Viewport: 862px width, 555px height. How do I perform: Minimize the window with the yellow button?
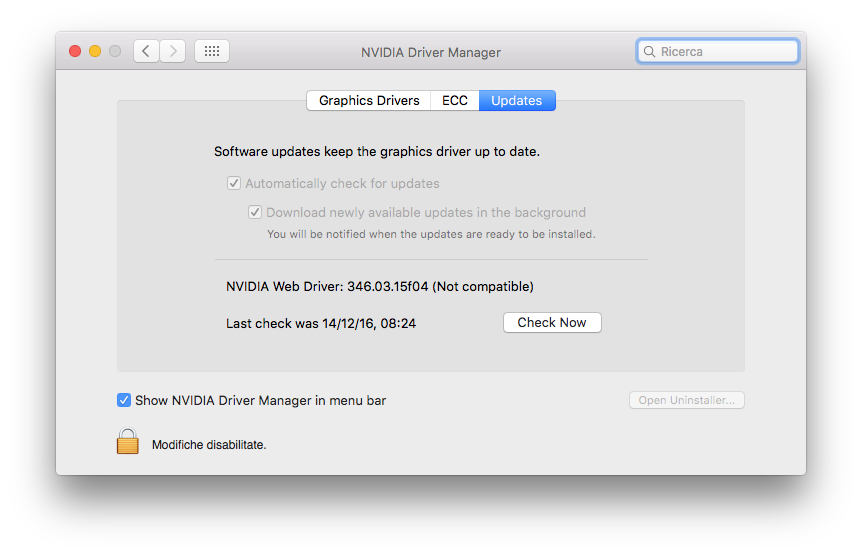tap(95, 51)
